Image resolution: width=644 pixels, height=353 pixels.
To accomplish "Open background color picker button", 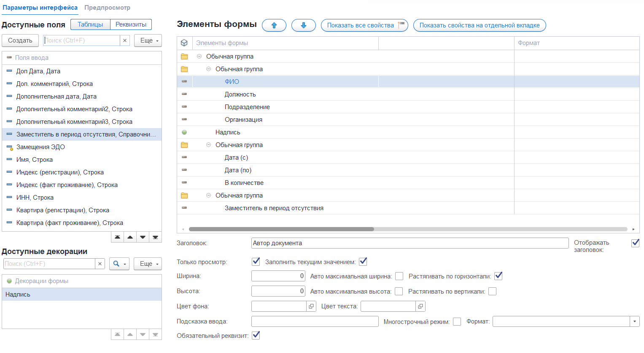I will tap(311, 306).
